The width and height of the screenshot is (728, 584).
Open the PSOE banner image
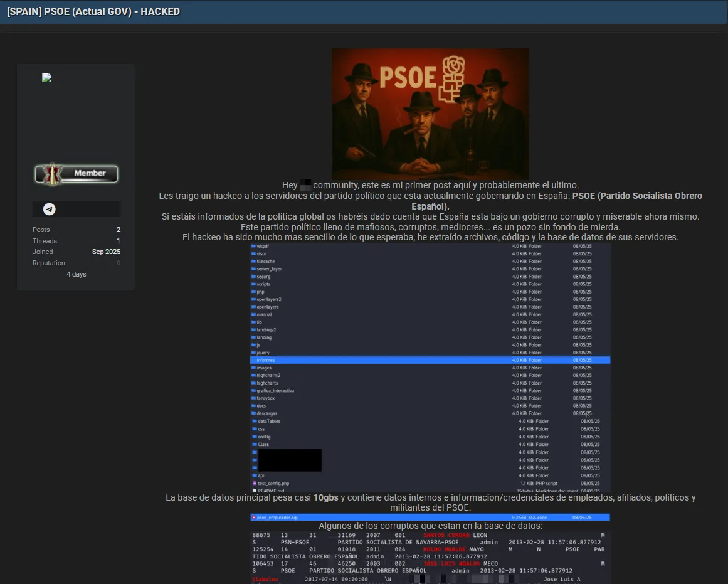point(430,114)
